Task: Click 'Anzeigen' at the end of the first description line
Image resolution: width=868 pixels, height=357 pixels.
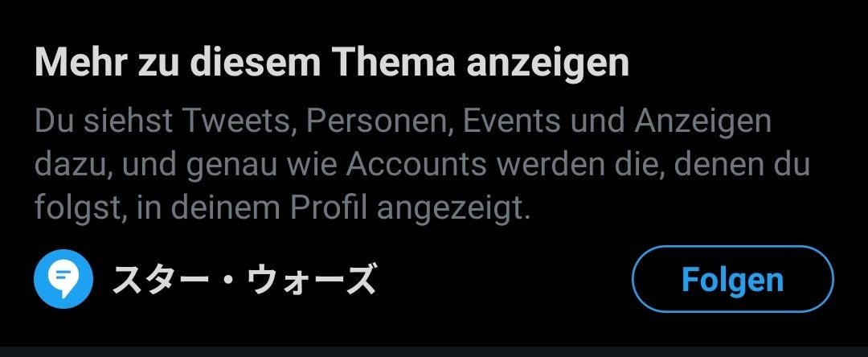Action: pyautogui.click(x=703, y=123)
